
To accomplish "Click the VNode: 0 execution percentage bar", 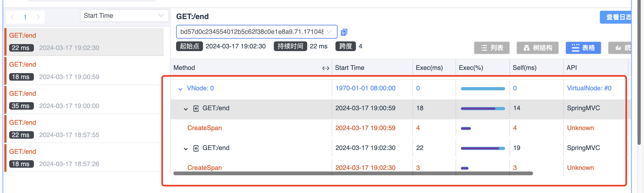I will (x=483, y=88).
